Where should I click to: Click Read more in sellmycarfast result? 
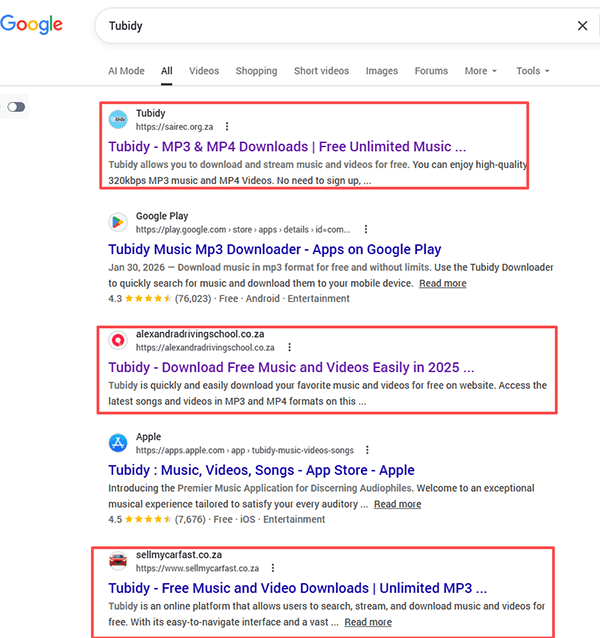tap(368, 622)
